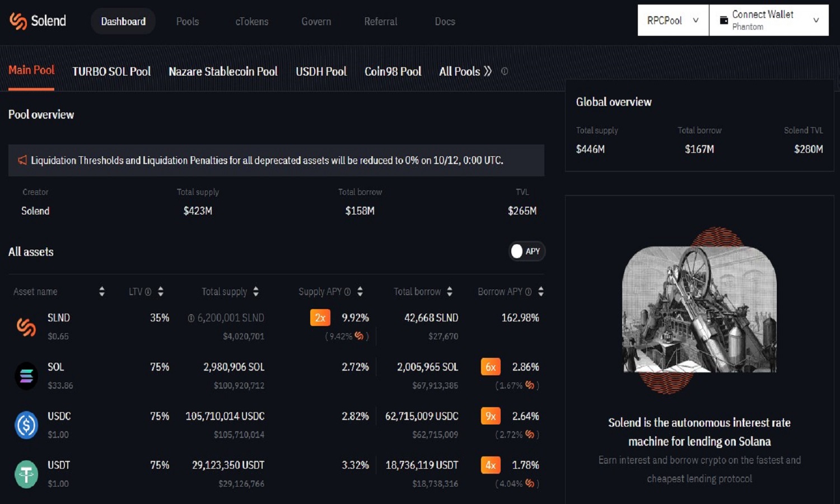Viewport: 840px width, 504px height.
Task: Open the Docs nav item
Action: pos(445,21)
